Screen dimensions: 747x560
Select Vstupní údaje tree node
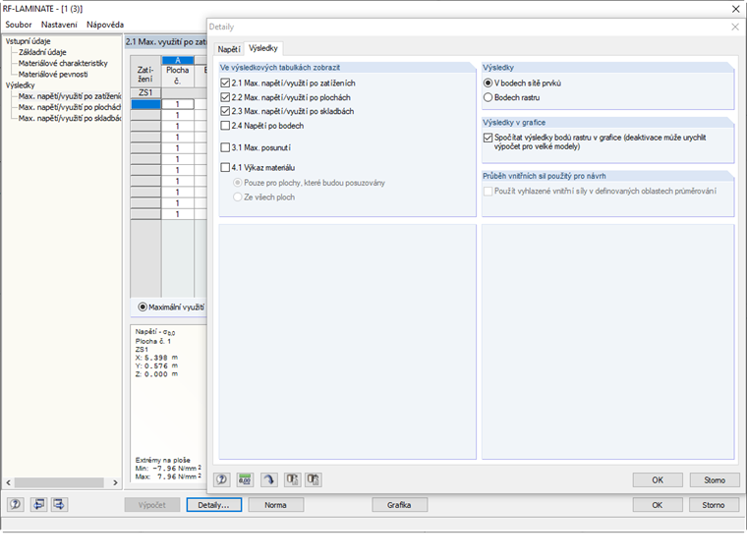tap(28, 41)
